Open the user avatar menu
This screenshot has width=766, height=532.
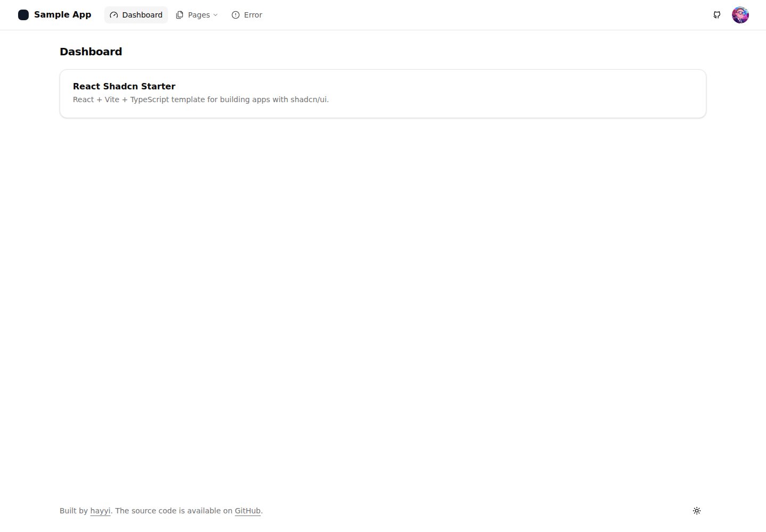pos(740,15)
